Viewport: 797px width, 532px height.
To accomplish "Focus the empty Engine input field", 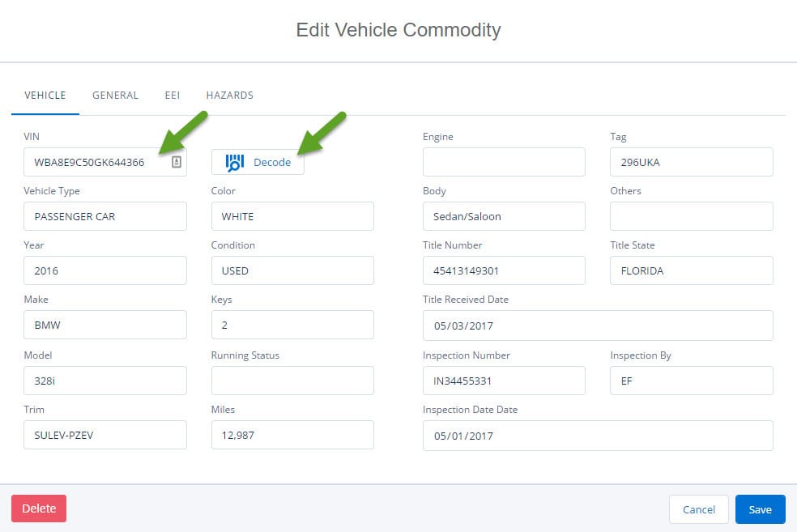I will [x=504, y=162].
